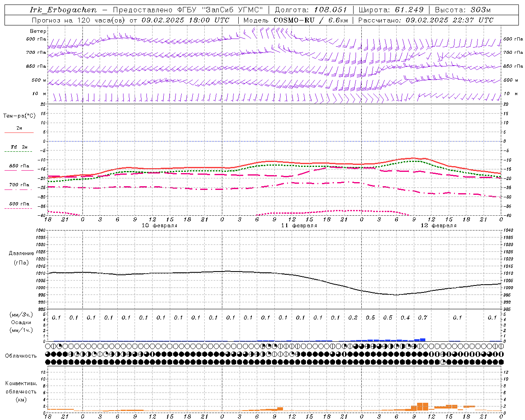Click the Широта: 61.249 value
The image size is (525, 420).
pyautogui.click(x=391, y=10)
